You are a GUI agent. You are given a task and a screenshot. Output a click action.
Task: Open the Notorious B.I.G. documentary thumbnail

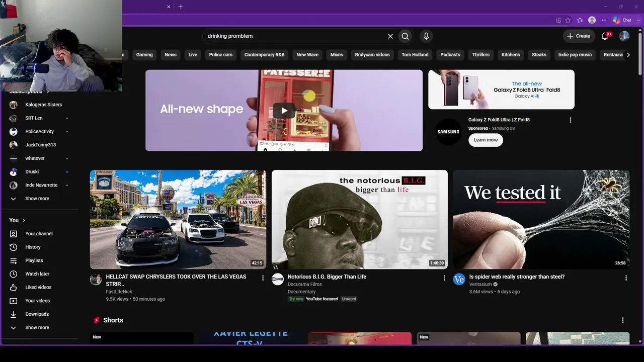point(360,220)
